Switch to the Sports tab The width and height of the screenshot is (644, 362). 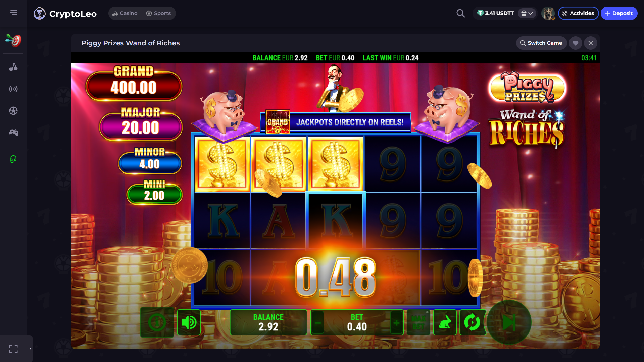point(158,13)
